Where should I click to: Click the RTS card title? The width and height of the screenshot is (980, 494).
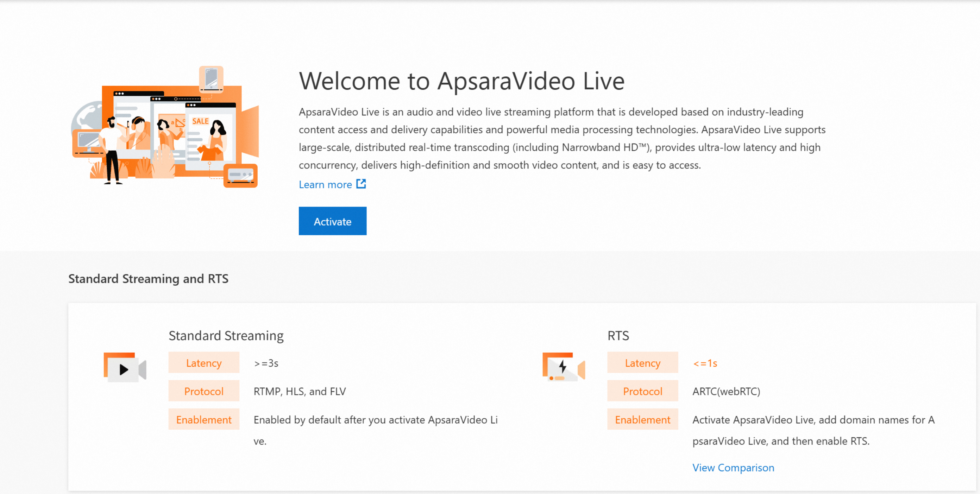(618, 335)
